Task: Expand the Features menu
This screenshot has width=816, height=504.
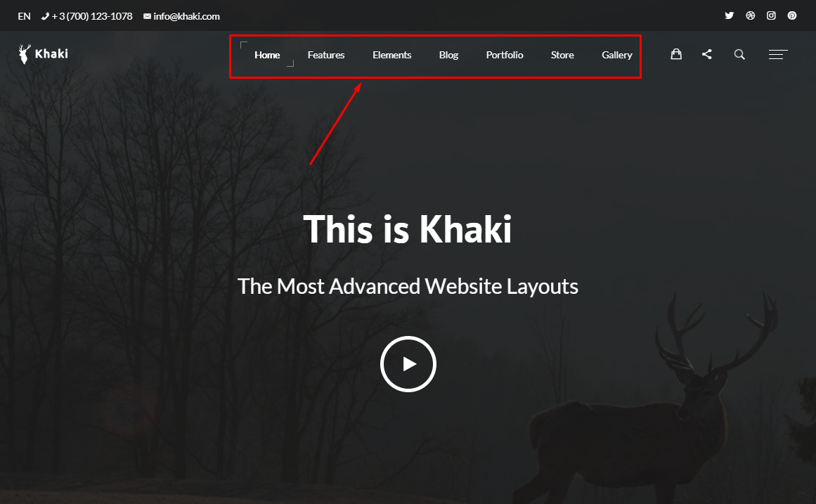Action: [x=326, y=55]
